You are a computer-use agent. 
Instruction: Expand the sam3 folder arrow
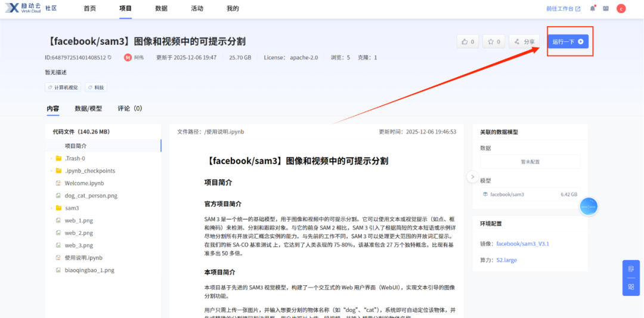click(x=51, y=208)
